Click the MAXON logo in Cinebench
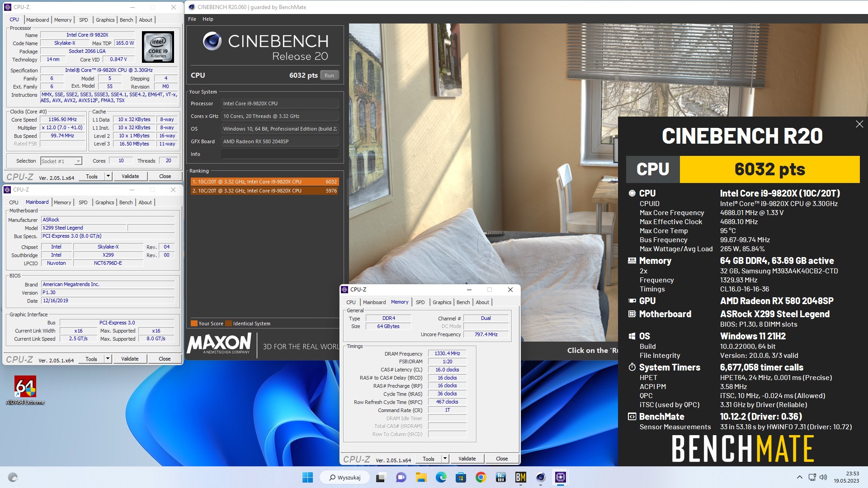 click(219, 344)
